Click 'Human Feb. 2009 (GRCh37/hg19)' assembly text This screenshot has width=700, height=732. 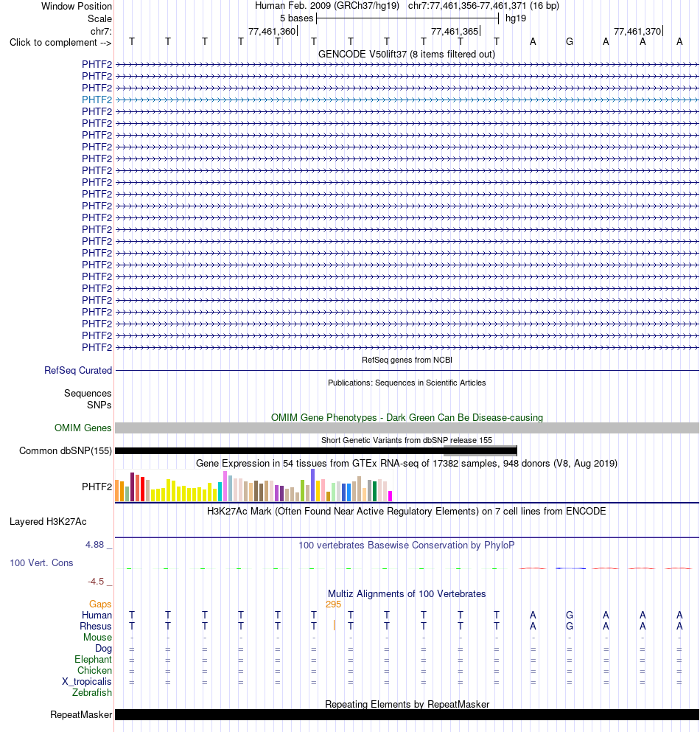[x=326, y=6]
